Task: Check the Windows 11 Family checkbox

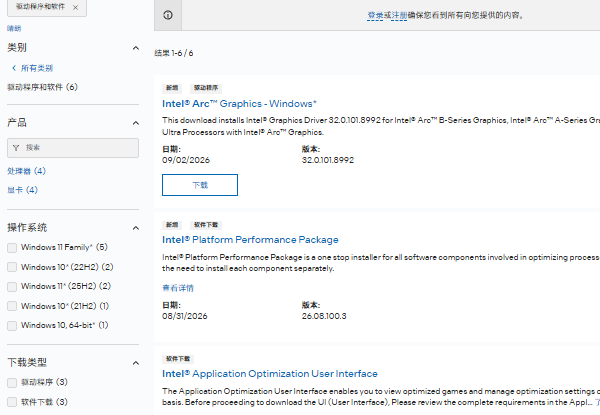Action: coord(12,248)
